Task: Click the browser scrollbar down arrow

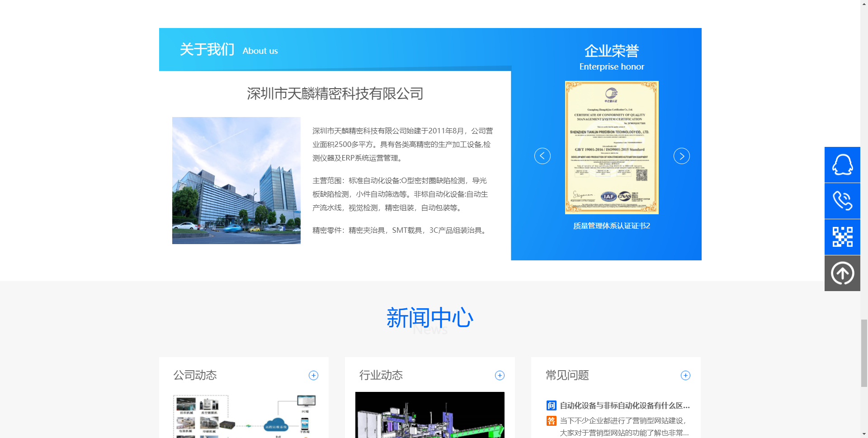Action: coord(864,433)
